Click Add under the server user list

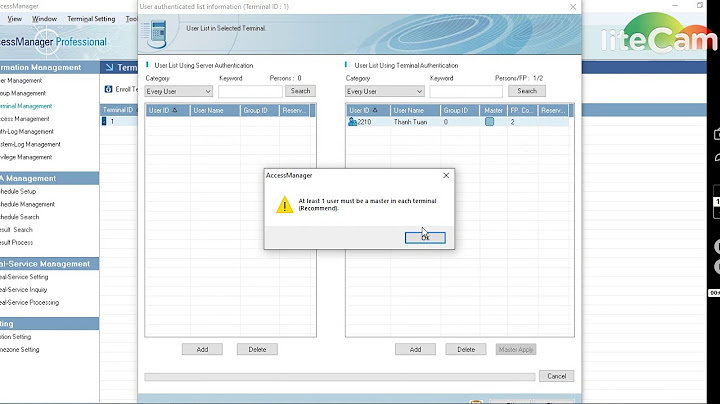(202, 349)
